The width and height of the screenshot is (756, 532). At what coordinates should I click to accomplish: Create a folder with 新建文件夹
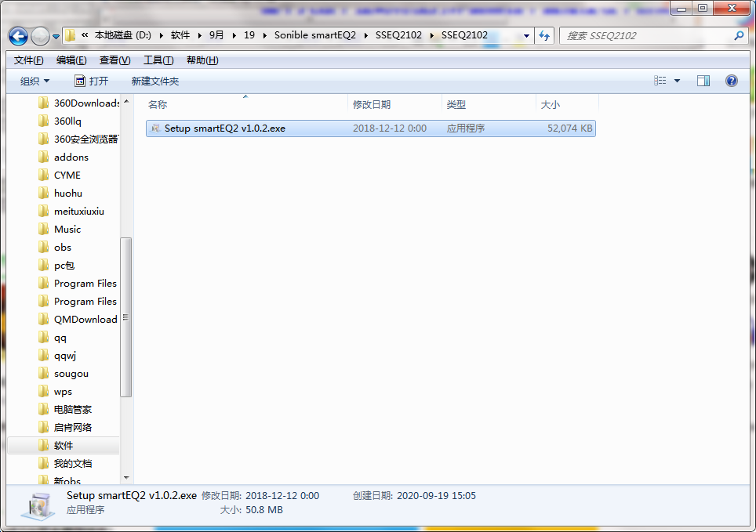[155, 81]
